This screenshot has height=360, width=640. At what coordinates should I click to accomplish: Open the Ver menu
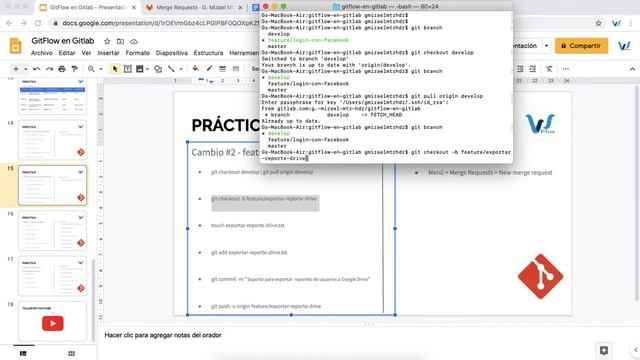click(x=86, y=53)
